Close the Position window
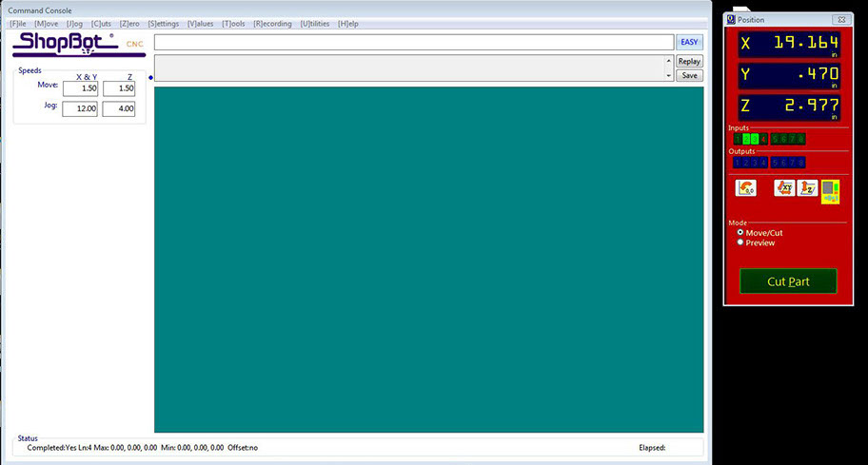The image size is (868, 465). [841, 19]
